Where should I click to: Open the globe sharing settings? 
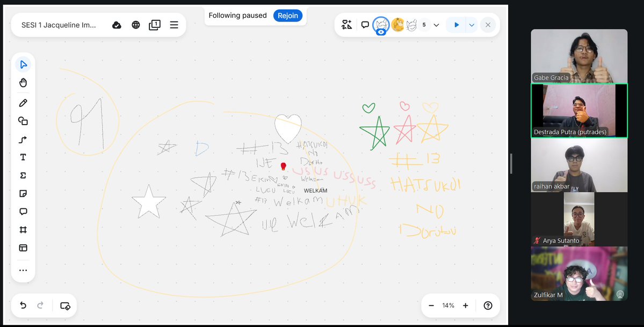tap(136, 25)
